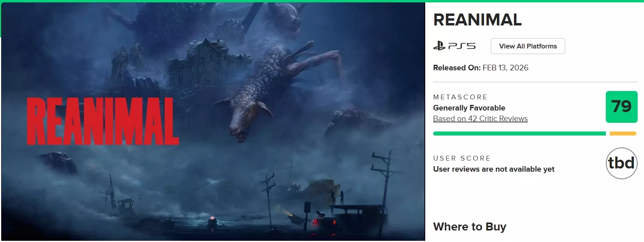Viewport: 644px width, 242px height.
Task: Click the METASCORE label
Action: (x=460, y=97)
